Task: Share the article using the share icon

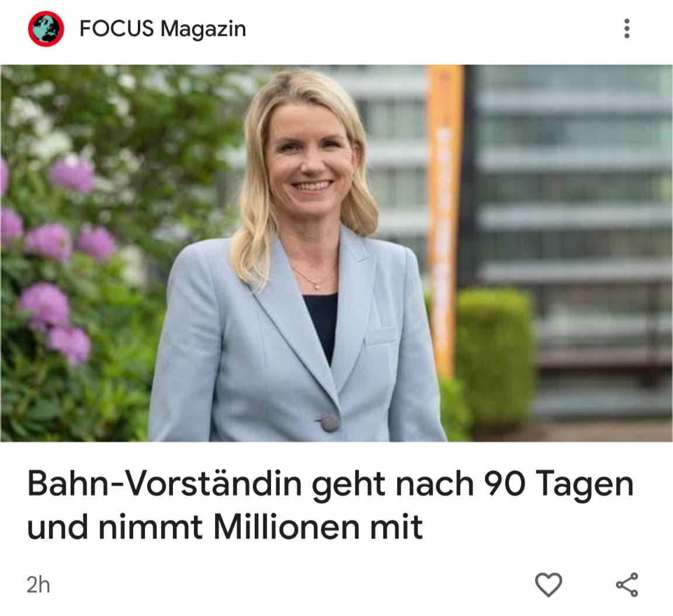Action: point(627,584)
